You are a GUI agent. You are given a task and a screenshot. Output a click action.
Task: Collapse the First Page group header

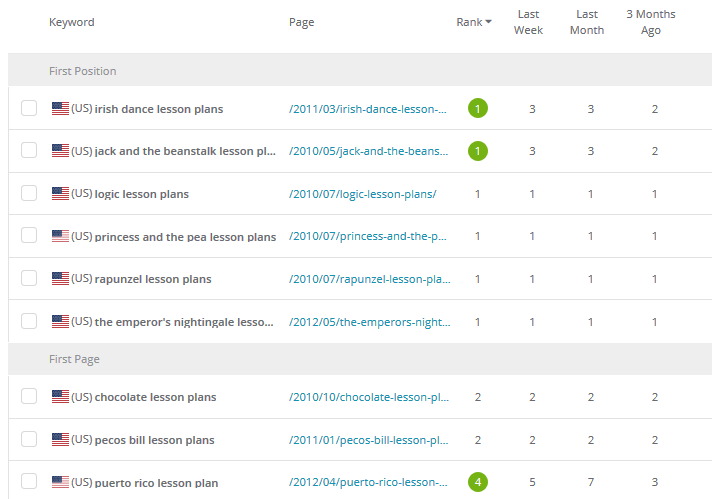pos(360,359)
